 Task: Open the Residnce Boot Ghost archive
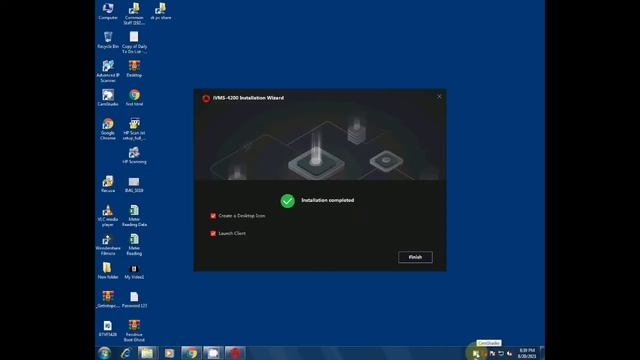pyautogui.click(x=134, y=331)
